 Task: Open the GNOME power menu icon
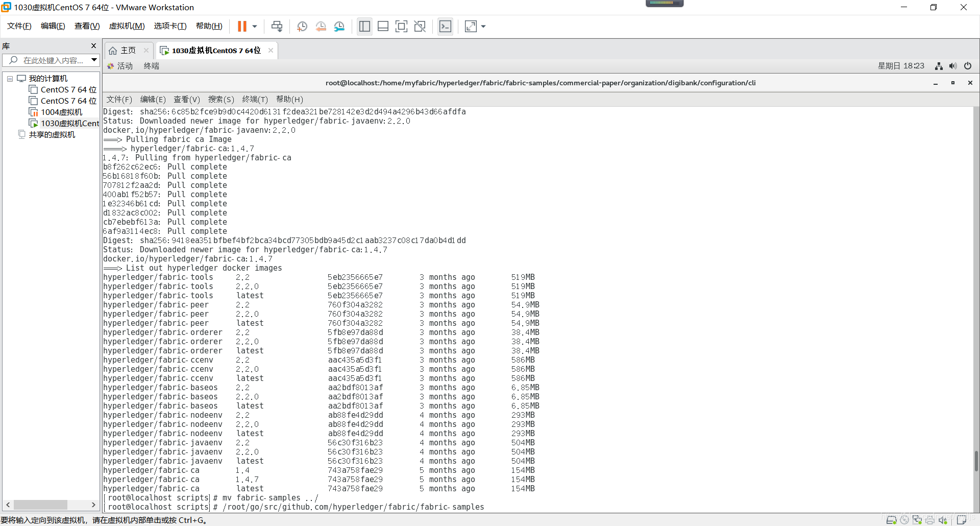tap(968, 66)
